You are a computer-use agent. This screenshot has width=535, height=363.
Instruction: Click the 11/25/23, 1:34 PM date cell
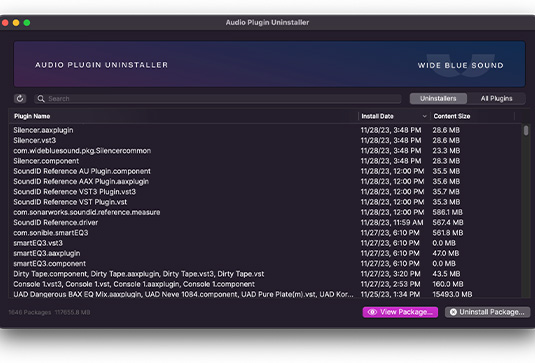pyautogui.click(x=390, y=294)
